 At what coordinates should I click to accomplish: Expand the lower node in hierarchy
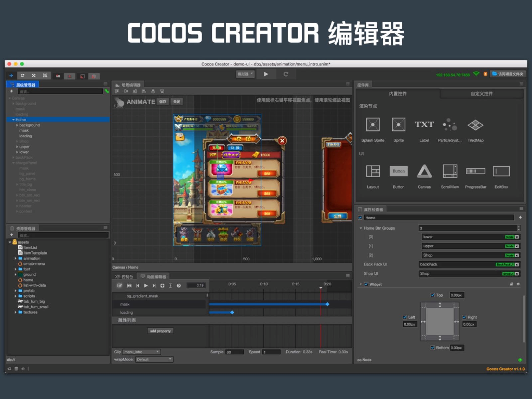pos(17,152)
